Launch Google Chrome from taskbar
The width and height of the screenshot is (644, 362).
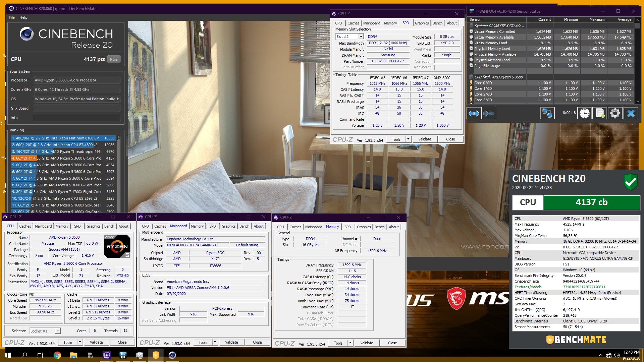click(x=57, y=355)
